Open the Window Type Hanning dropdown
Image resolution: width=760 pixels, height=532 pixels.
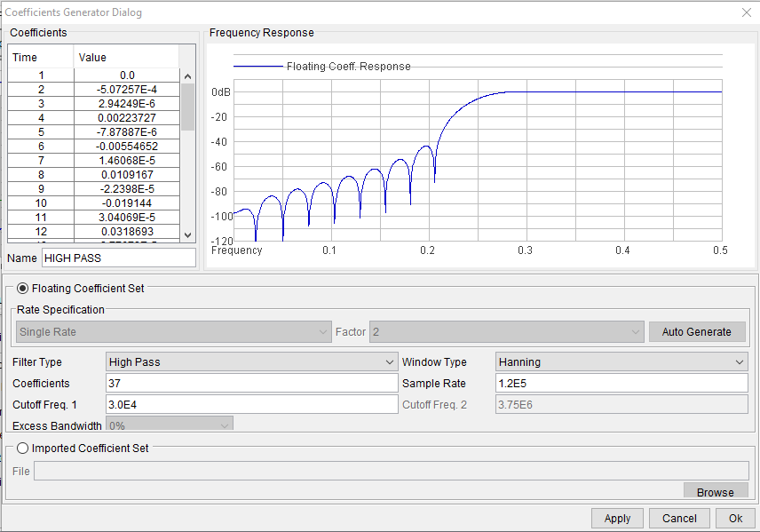click(621, 362)
